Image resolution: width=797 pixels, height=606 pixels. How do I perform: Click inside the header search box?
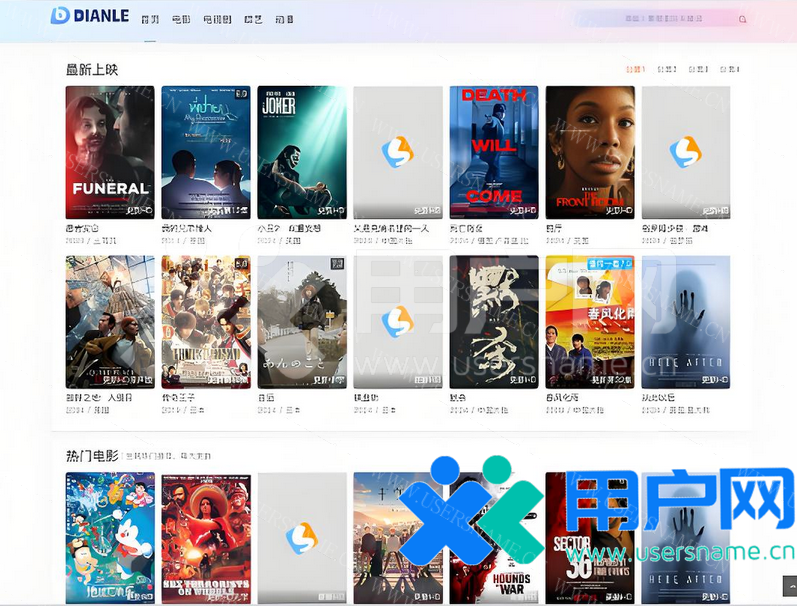pyautogui.click(x=660, y=19)
